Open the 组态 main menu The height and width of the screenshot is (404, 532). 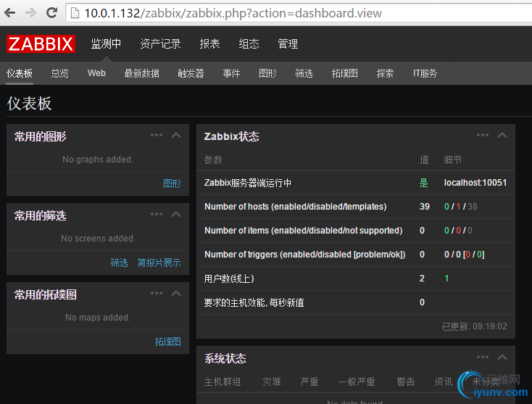pyautogui.click(x=249, y=44)
